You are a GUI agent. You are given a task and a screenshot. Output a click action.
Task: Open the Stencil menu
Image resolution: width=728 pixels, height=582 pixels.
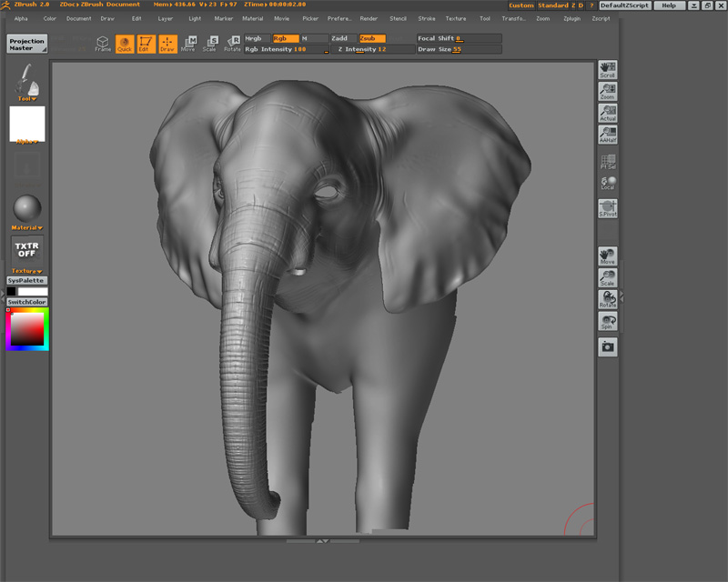tap(398, 18)
